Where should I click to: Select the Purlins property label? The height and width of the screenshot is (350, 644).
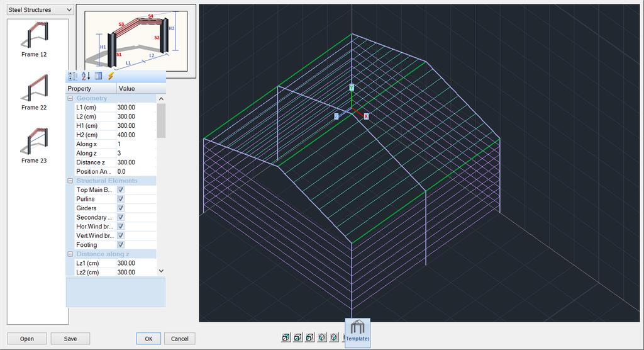click(86, 199)
